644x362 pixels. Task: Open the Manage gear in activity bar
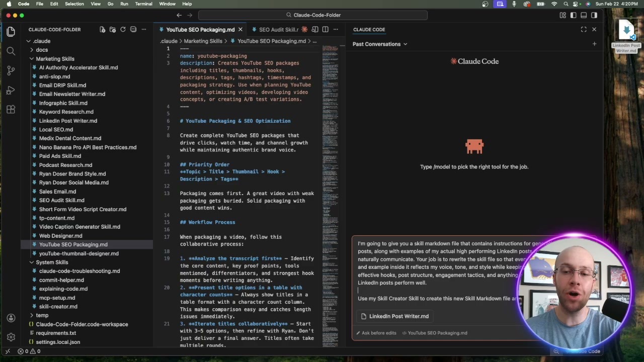click(11, 337)
